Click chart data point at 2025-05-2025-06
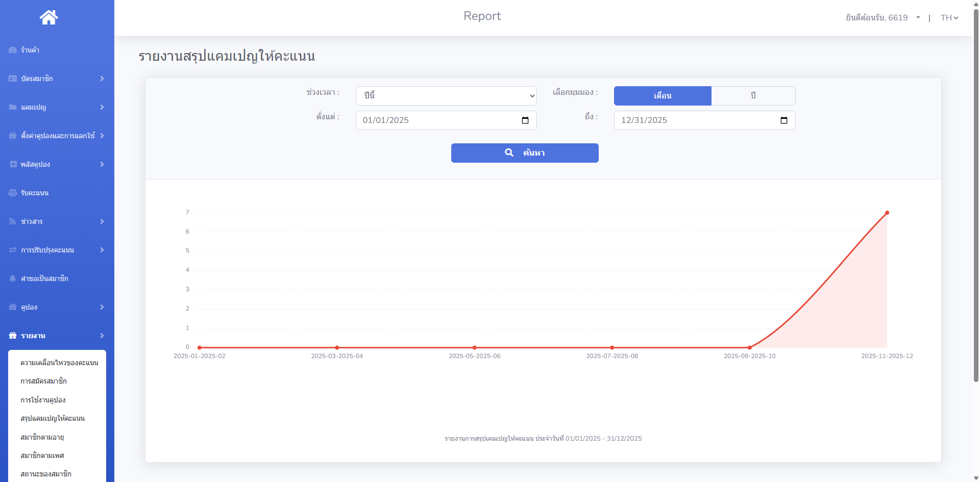Screen dimensions: 980x482 click(x=475, y=348)
